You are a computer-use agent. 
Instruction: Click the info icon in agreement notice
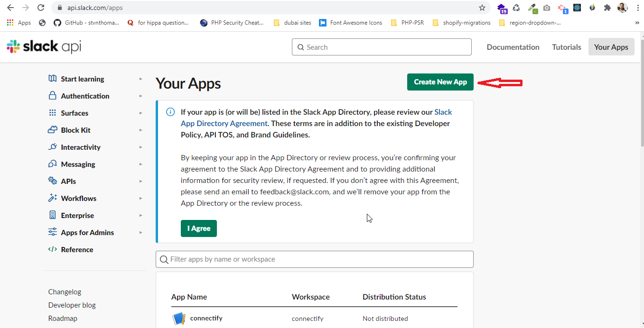170,112
